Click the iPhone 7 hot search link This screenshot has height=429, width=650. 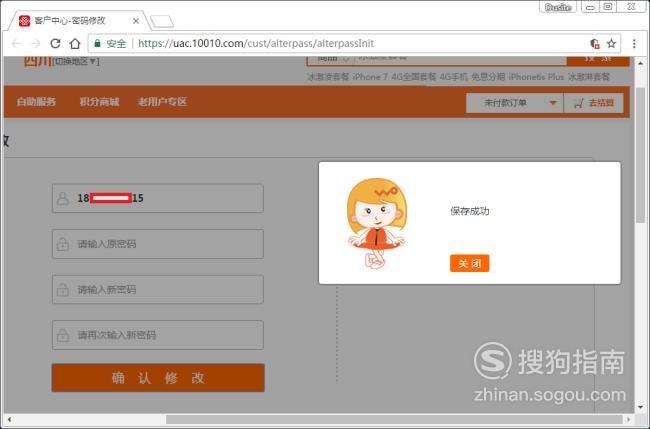point(370,77)
